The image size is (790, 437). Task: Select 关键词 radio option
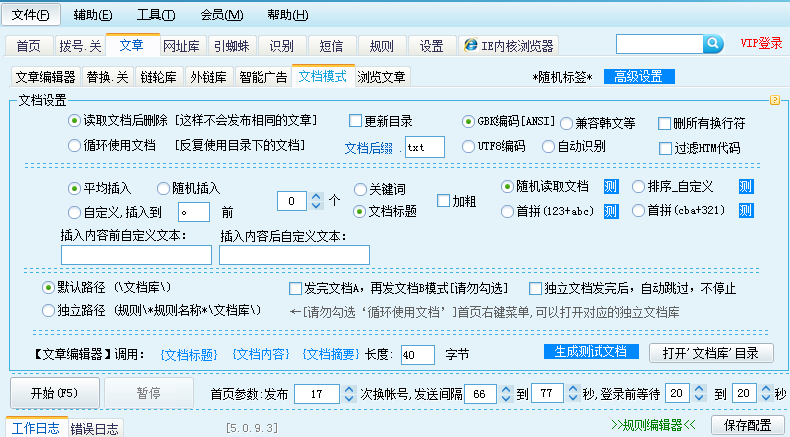coord(360,190)
